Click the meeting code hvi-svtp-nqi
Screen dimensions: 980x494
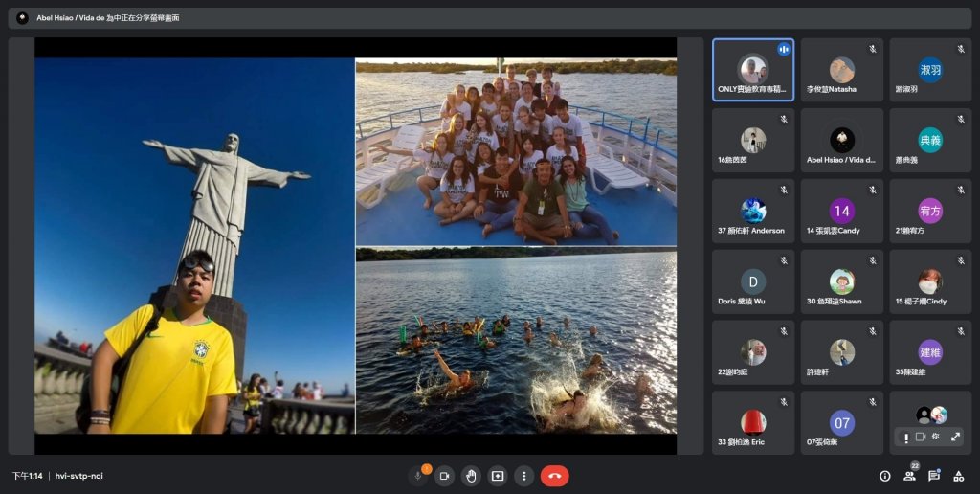coord(78,477)
